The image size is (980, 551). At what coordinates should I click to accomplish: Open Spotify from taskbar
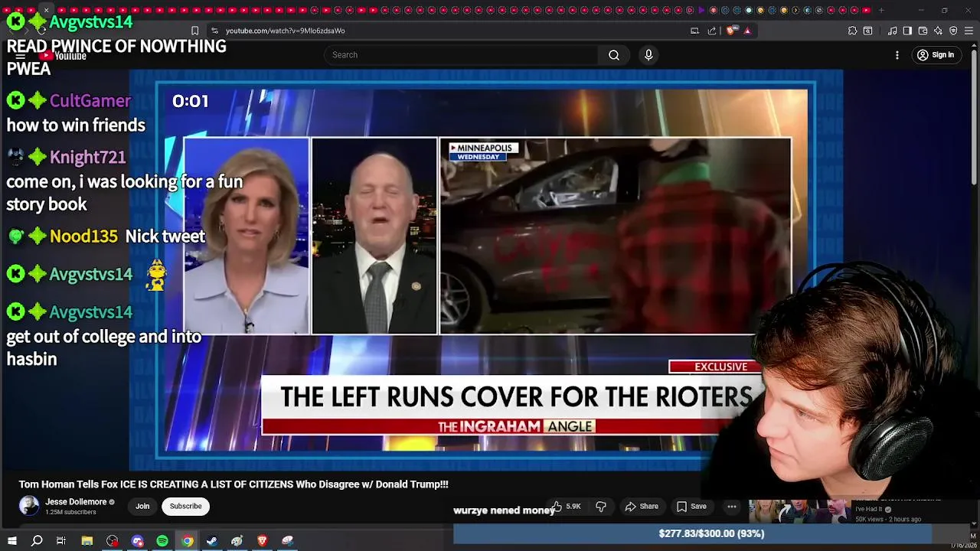click(162, 541)
